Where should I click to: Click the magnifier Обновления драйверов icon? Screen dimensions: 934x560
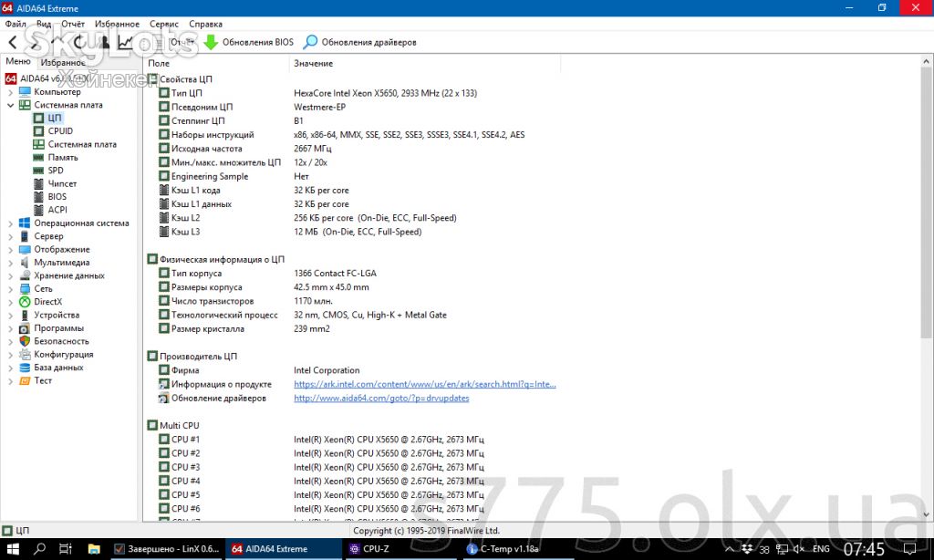pyautogui.click(x=310, y=42)
